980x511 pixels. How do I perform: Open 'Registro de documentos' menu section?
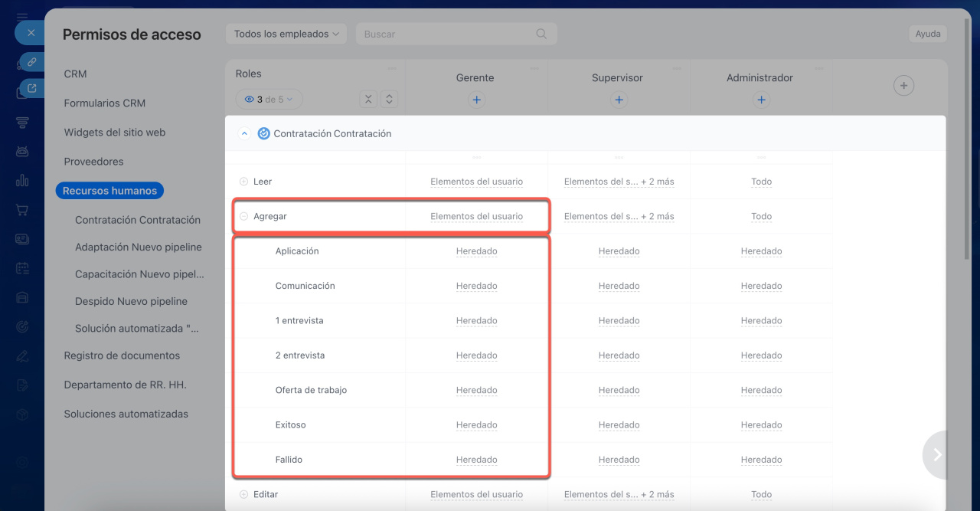122,355
